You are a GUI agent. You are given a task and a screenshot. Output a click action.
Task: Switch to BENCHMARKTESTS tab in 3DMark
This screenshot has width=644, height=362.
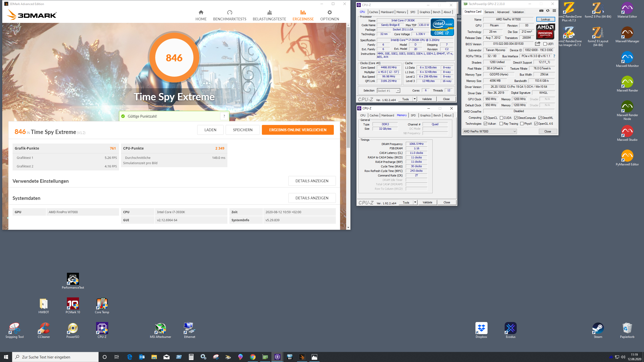pos(229,16)
